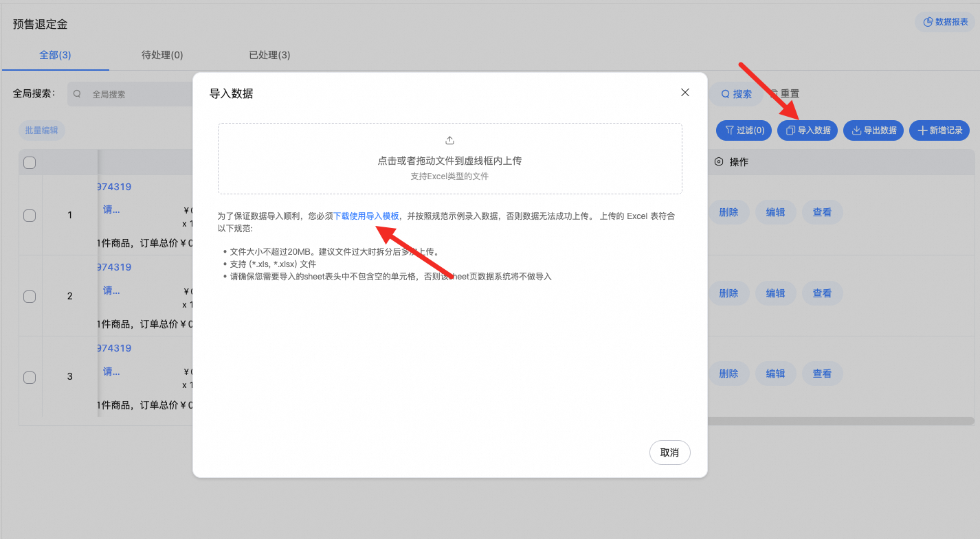This screenshot has height=539, width=980.
Task: Click the 搜索 magnifier button
Action: click(735, 94)
